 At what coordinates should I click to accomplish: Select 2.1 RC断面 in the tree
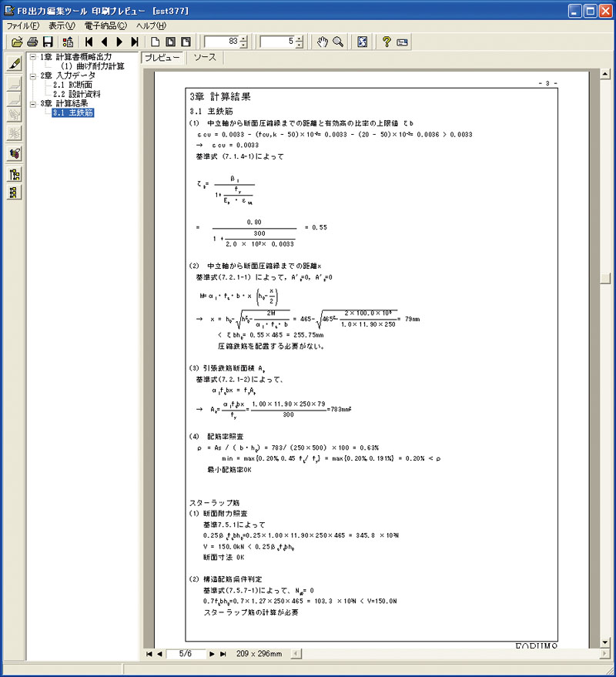[73, 85]
